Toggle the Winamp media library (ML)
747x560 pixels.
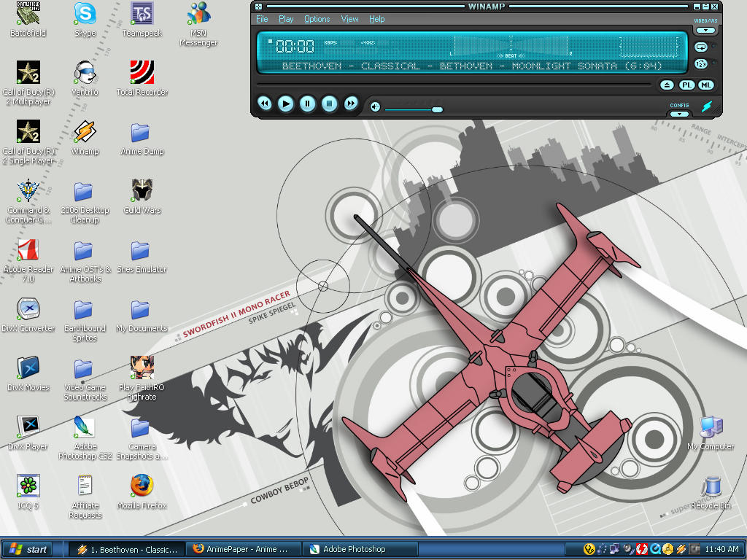click(x=705, y=85)
